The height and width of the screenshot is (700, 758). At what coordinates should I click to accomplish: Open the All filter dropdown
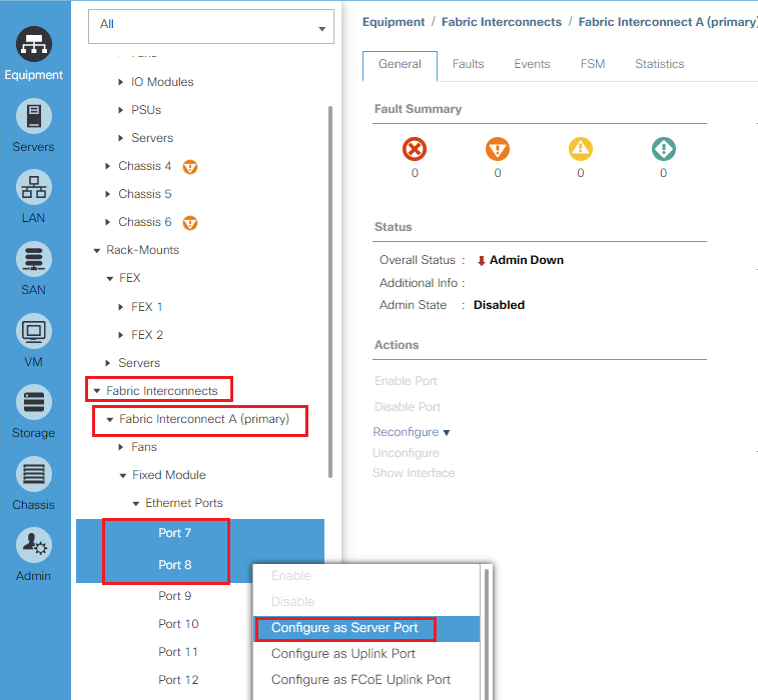point(211,27)
